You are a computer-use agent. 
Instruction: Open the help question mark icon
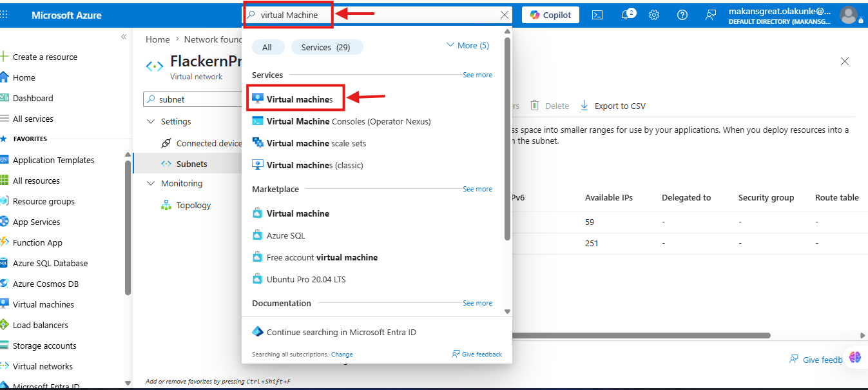(682, 15)
